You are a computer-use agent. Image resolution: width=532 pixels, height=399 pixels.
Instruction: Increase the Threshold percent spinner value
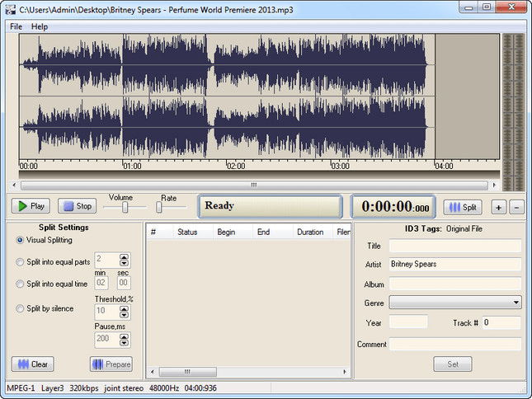tap(125, 308)
